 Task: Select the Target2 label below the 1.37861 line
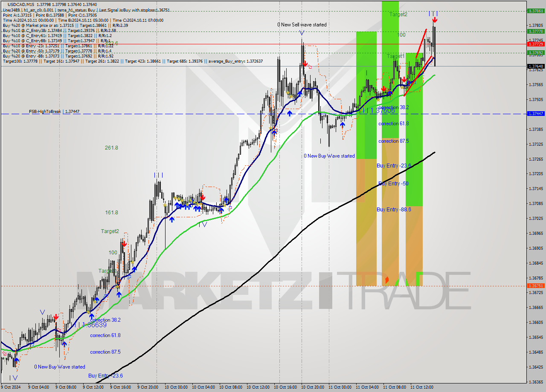(x=398, y=14)
